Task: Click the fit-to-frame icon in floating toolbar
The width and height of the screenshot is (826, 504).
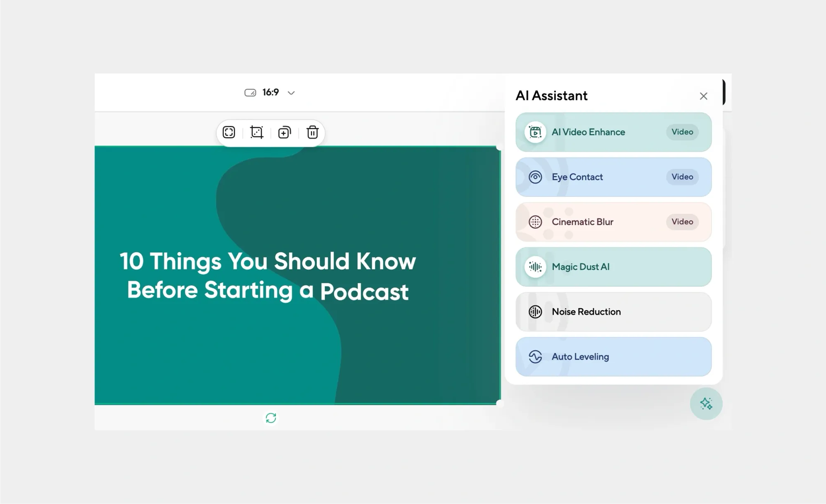Action: click(229, 133)
